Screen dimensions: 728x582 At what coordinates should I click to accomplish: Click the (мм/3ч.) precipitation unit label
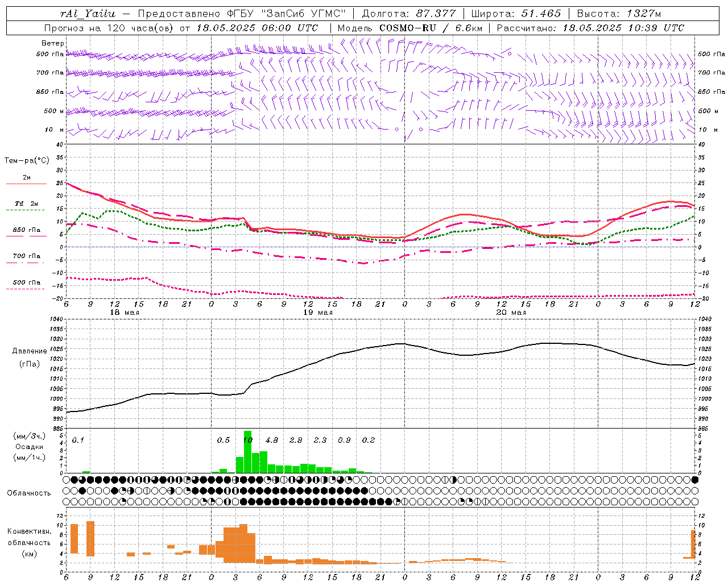pyautogui.click(x=30, y=436)
